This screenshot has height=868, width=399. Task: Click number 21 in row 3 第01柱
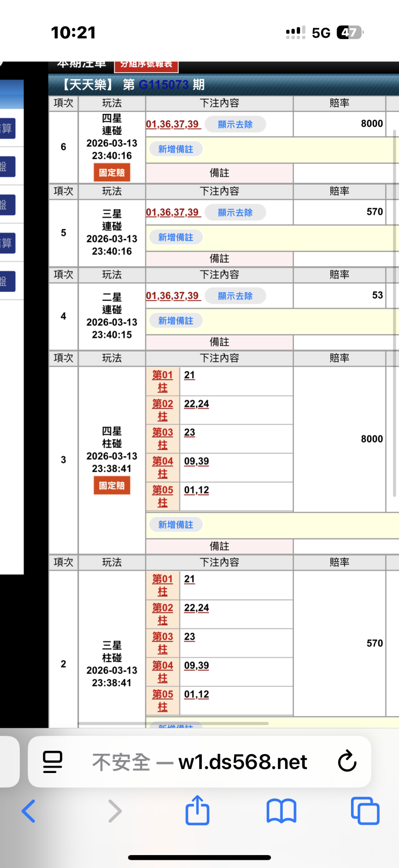pos(190,375)
